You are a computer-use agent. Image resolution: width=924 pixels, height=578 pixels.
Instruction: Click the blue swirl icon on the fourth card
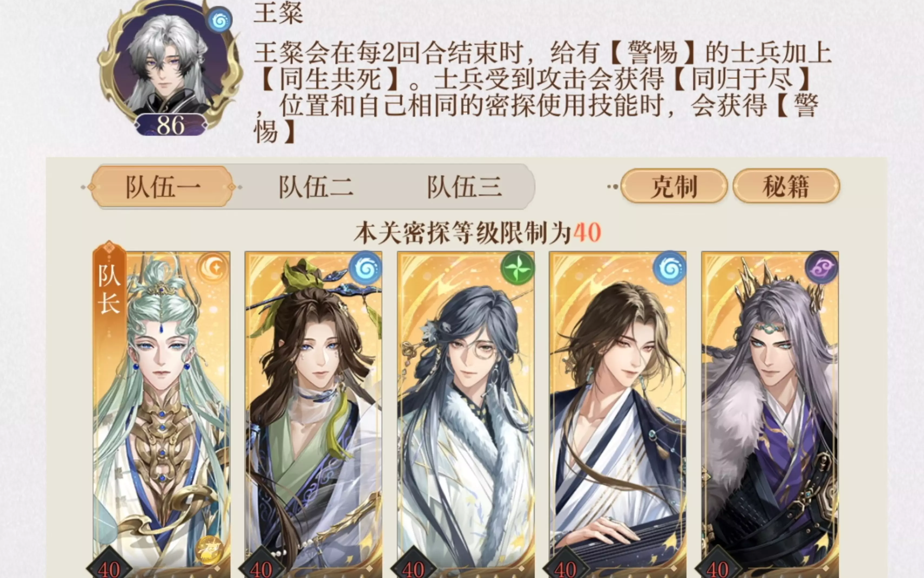[x=669, y=268]
